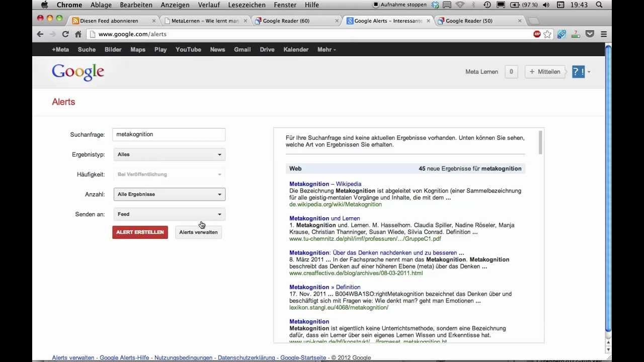
Task: Click the clock showing 19:43
Action: (x=580, y=5)
